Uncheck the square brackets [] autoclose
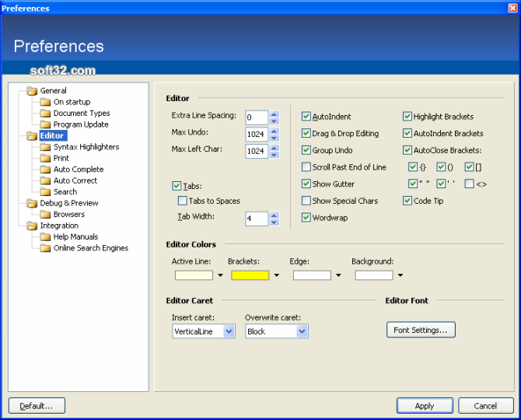This screenshot has height=420, width=521. coord(469,166)
